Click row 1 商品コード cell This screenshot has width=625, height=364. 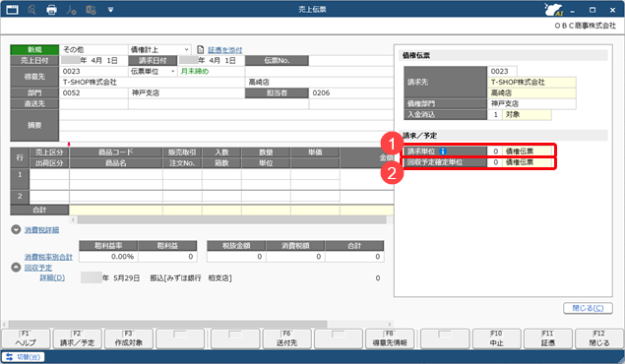click(x=115, y=174)
